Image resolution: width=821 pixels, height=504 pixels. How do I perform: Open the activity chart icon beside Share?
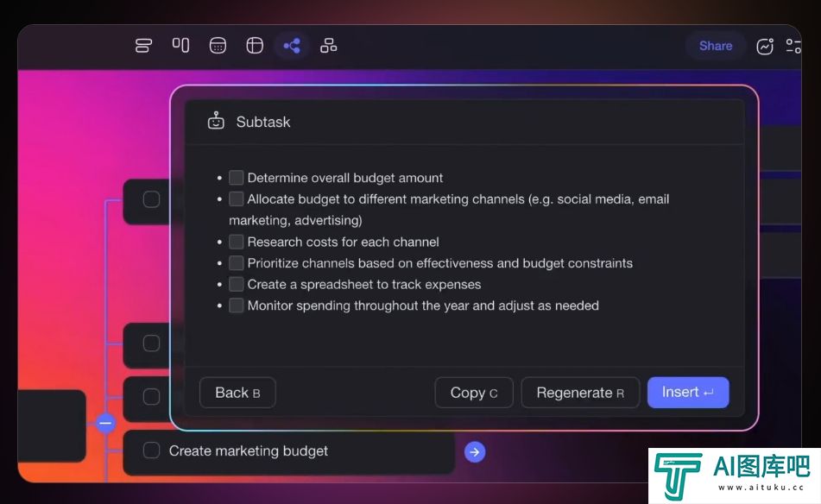[764, 46]
